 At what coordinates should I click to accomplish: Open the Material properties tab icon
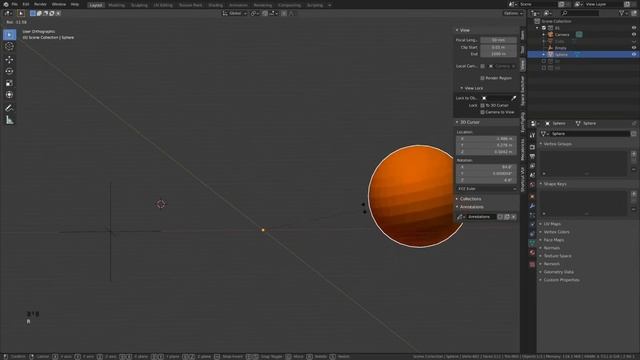coord(532,253)
